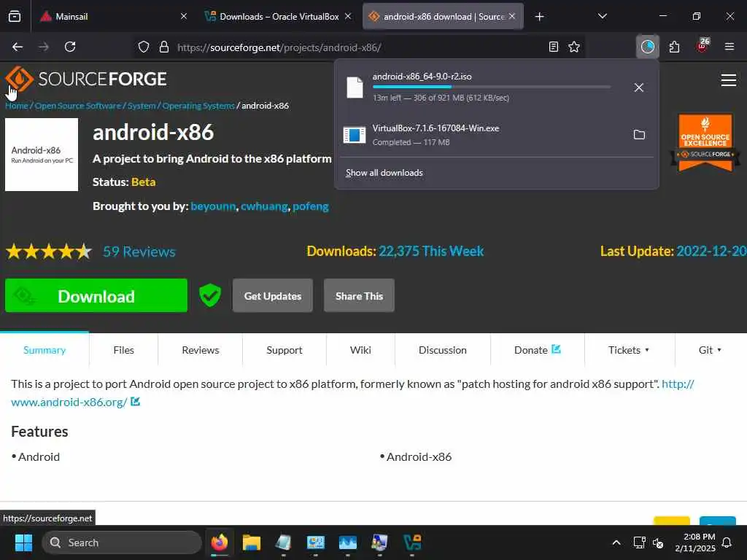This screenshot has width=747, height=560.
Task: Open the Donate external link tab
Action: [x=538, y=350]
